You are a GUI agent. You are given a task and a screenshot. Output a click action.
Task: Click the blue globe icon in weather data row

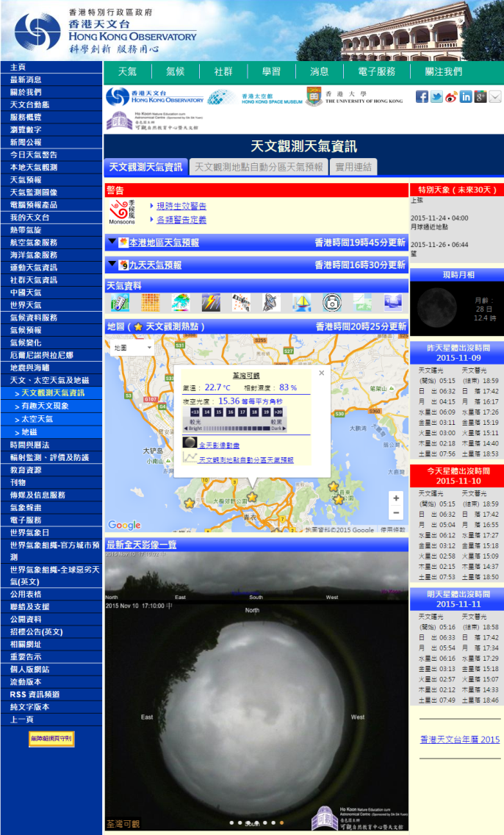[393, 303]
